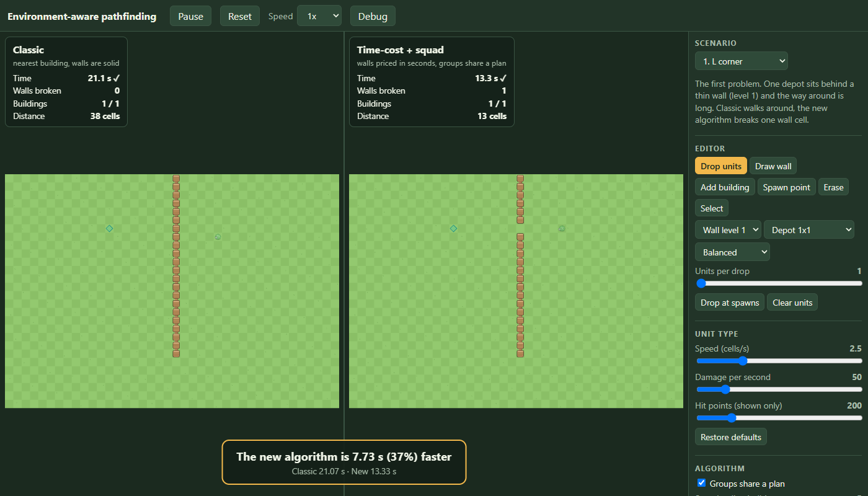
Task: Click the UNIT TYPE section heading
Action: pyautogui.click(x=717, y=334)
